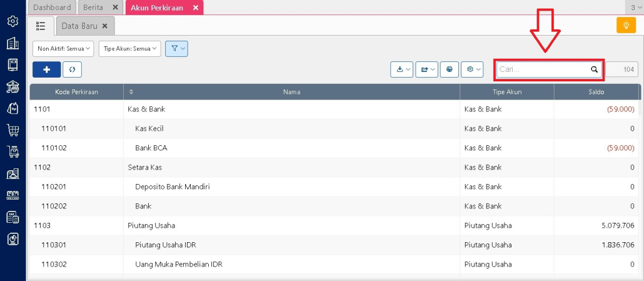Open the funnel filter dropdown
This screenshot has height=281, width=644.
tap(177, 49)
